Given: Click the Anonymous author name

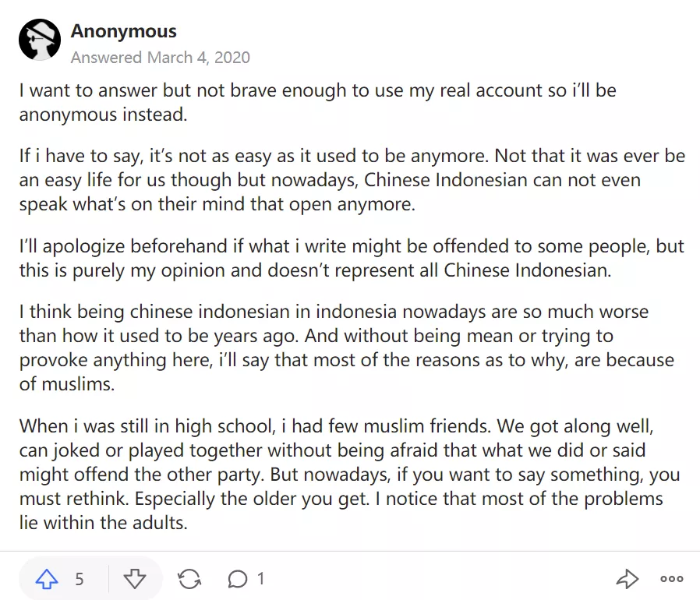Looking at the screenshot, I should click(x=123, y=32).
